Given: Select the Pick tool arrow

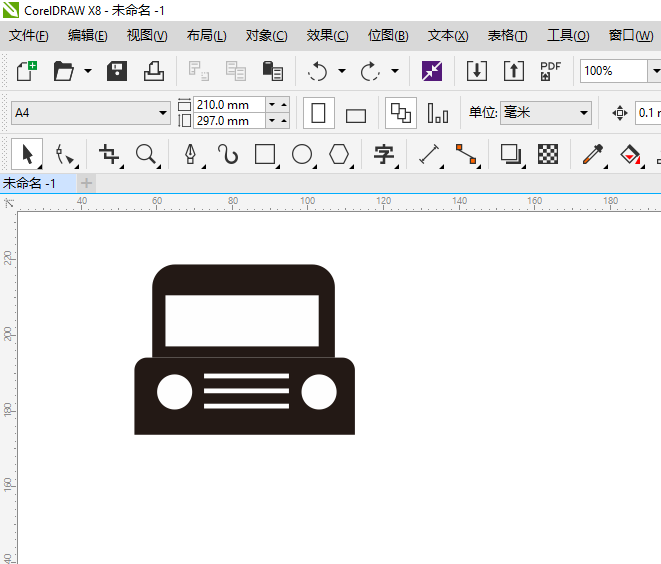Looking at the screenshot, I should tap(27, 154).
